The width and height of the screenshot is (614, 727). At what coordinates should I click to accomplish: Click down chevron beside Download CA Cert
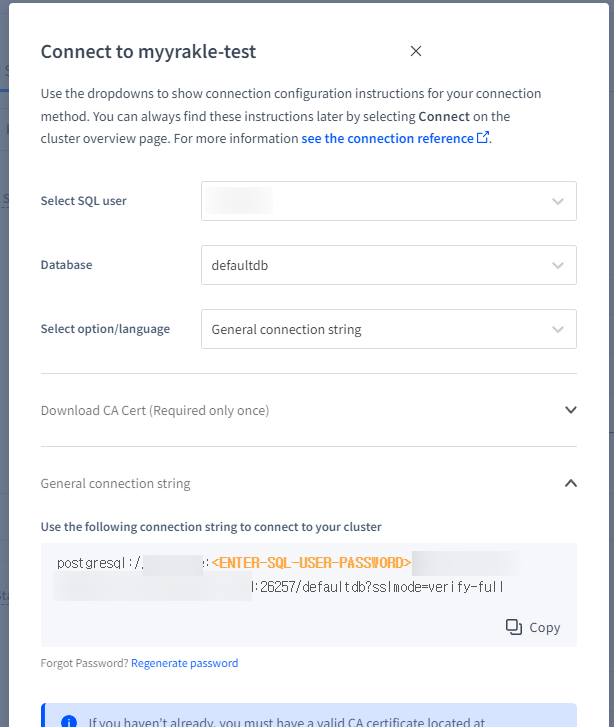(571, 410)
